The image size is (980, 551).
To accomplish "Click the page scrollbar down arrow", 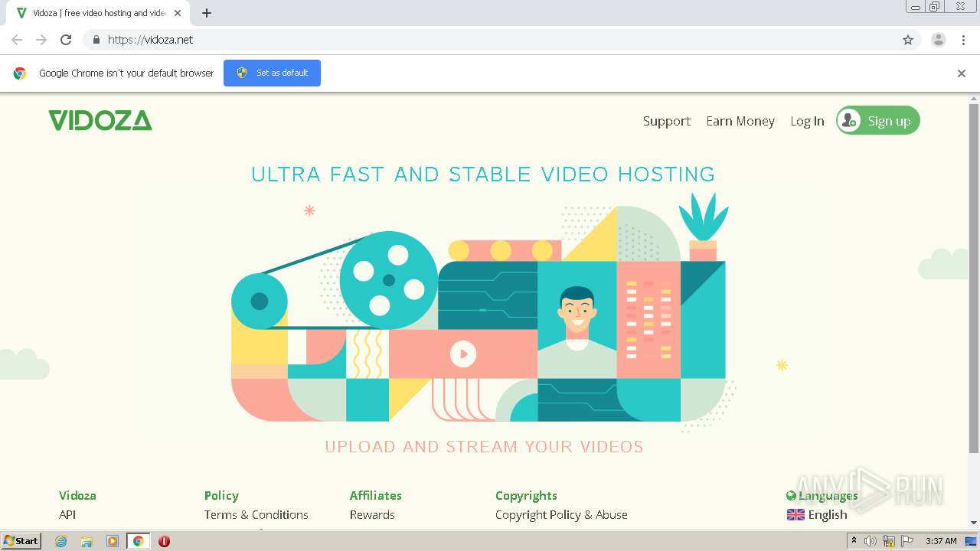I will coord(974,523).
